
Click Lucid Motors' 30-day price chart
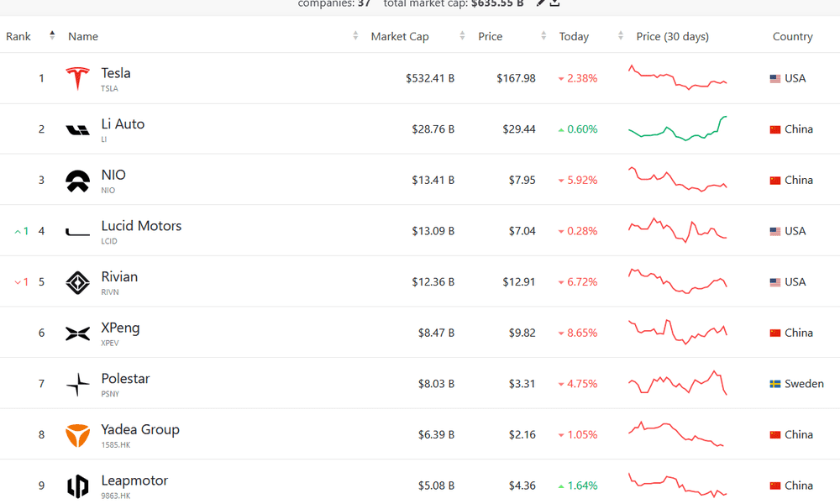pos(678,230)
